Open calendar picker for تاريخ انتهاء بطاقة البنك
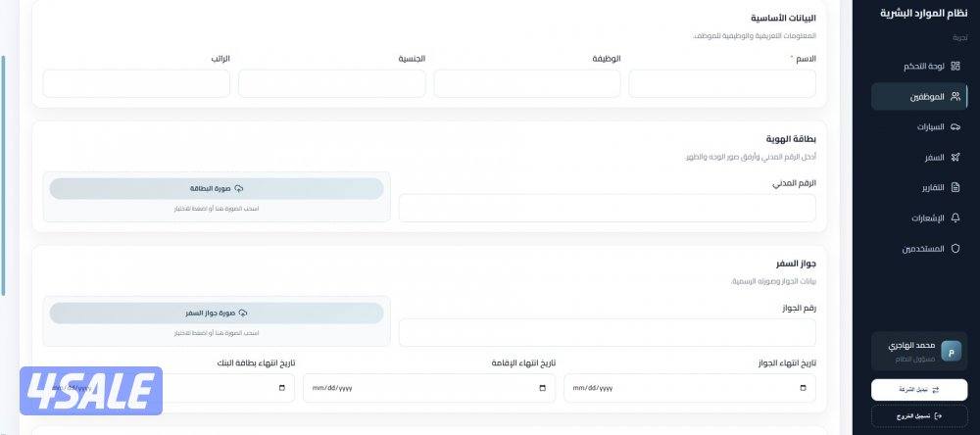The height and width of the screenshot is (435, 980). point(282,388)
